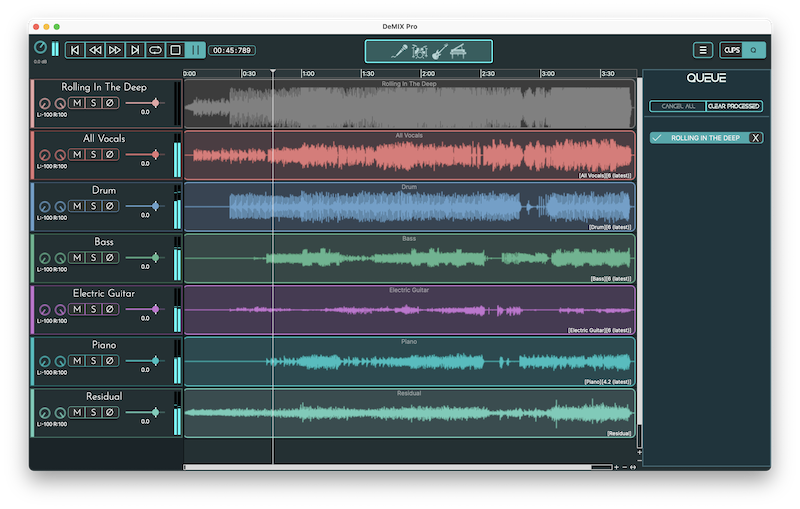Viewport: 800px width, 509px height.
Task: Invert phase on the Bass track
Action: point(110,257)
